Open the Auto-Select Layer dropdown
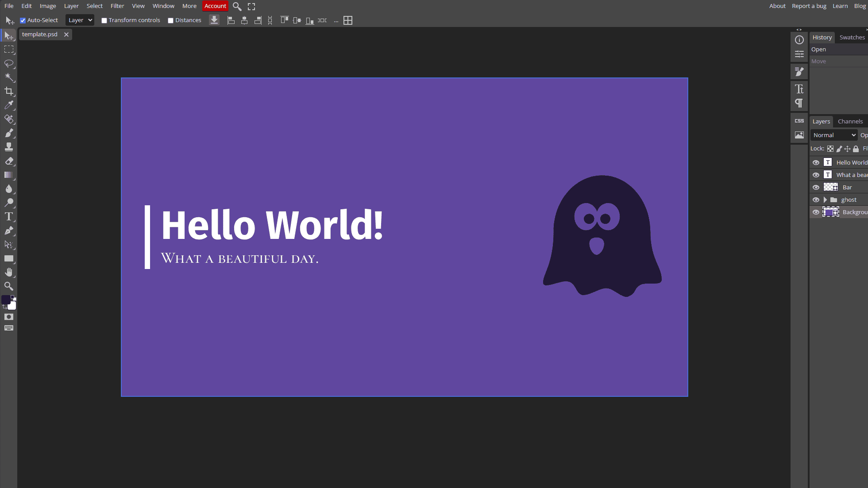 click(80, 20)
